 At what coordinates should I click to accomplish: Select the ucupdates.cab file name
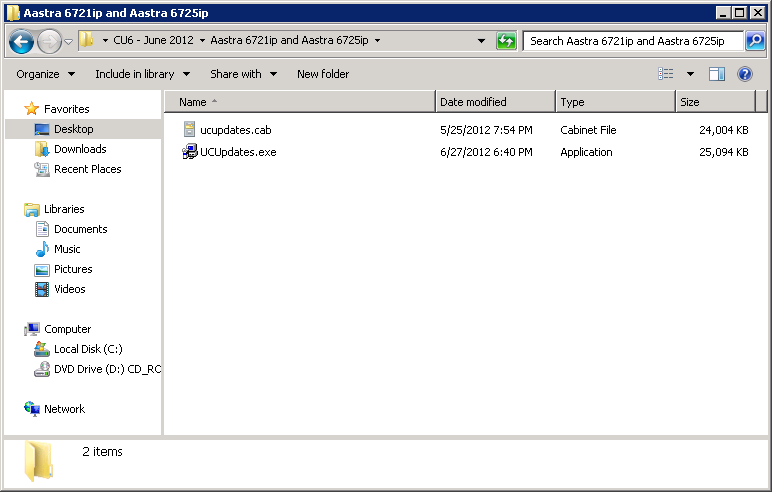(x=235, y=130)
